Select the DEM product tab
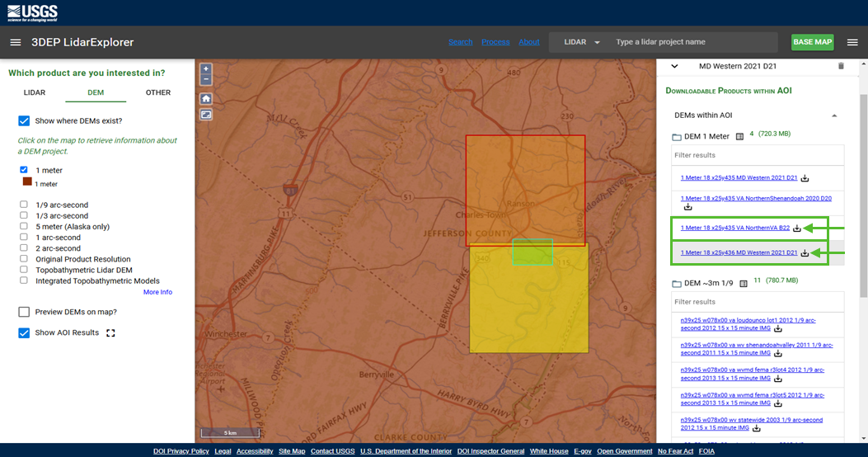This screenshot has width=868, height=457. (x=96, y=92)
